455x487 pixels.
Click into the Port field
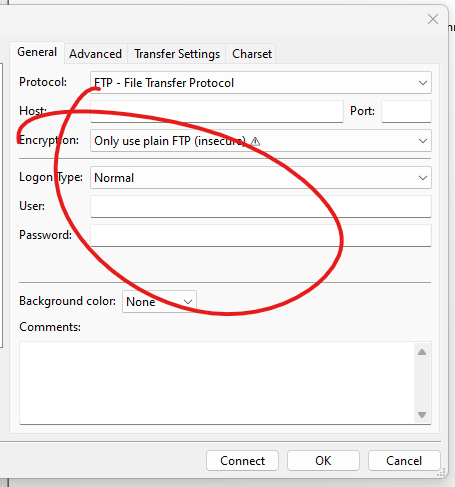pos(406,111)
